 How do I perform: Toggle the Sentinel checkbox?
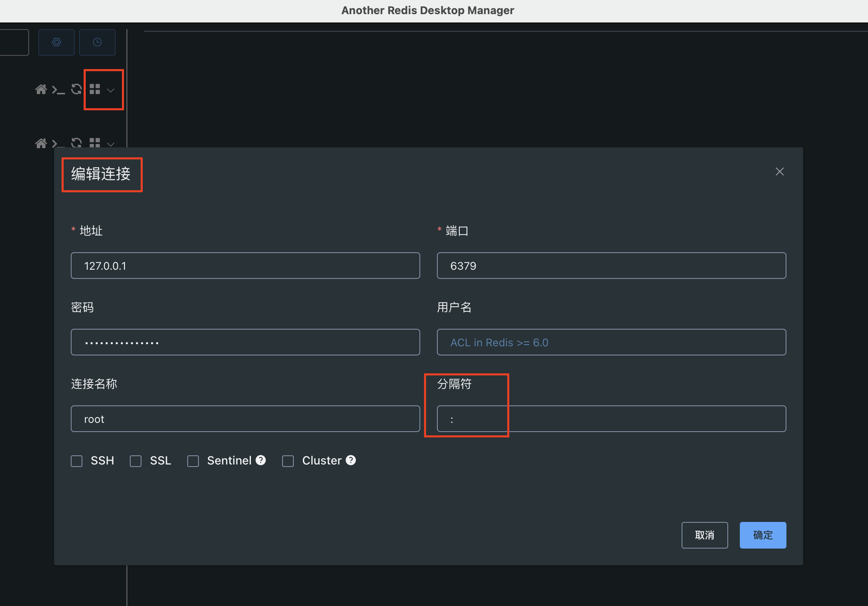pyautogui.click(x=193, y=461)
